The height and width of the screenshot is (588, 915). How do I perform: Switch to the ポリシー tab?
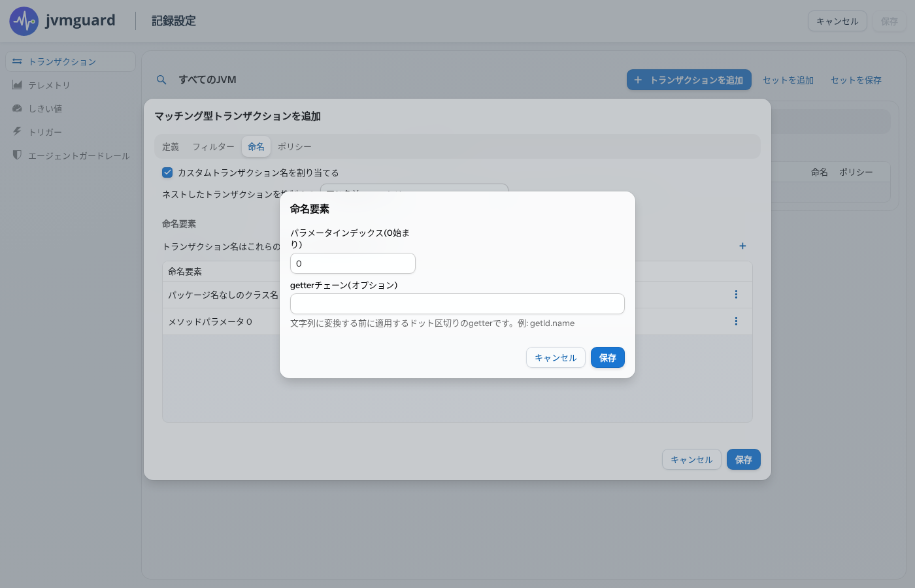click(x=295, y=146)
